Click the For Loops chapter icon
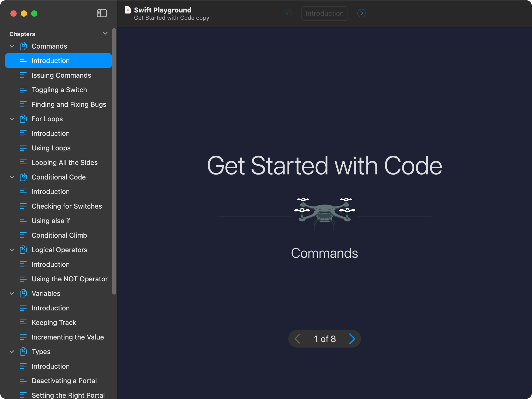Image resolution: width=532 pixels, height=399 pixels. pos(23,119)
